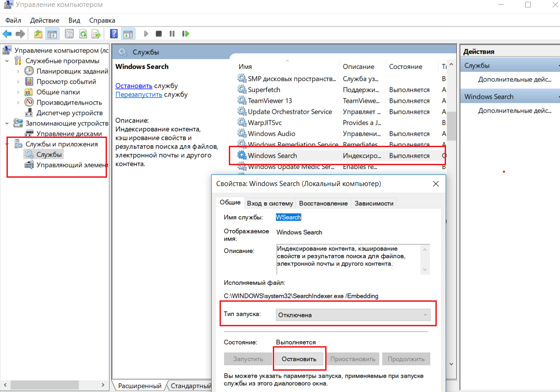The height and width of the screenshot is (392, 560).
Task: Click Остановить службу link in left panel
Action: [x=134, y=86]
